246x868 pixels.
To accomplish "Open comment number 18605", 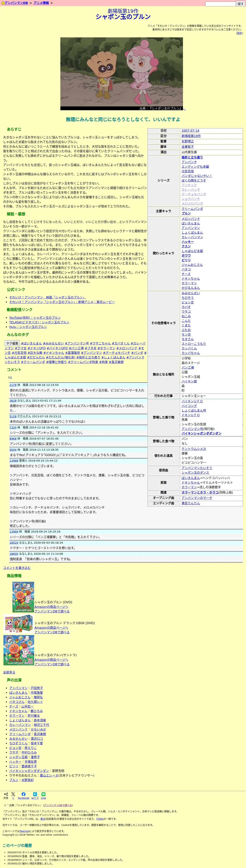I will [14, 554].
